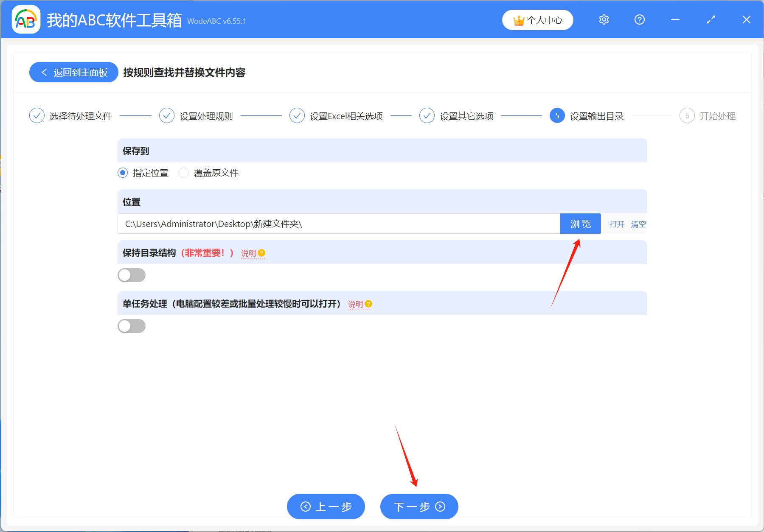
Task: Click the 说明 help icon beside 单任务处理
Action: pyautogui.click(x=368, y=304)
